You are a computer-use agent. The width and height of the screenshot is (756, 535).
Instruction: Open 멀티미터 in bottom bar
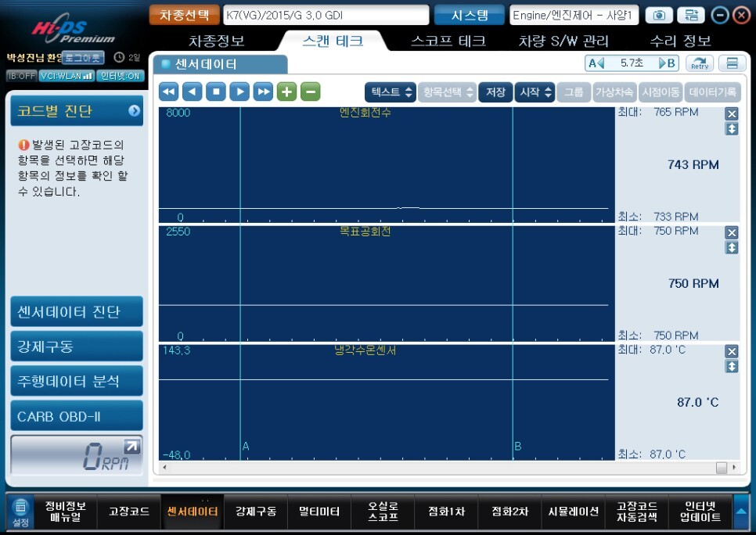pos(319,512)
